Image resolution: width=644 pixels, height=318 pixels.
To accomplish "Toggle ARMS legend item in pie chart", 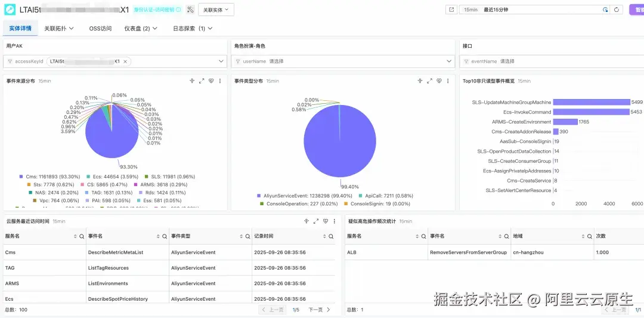I will [x=162, y=184].
